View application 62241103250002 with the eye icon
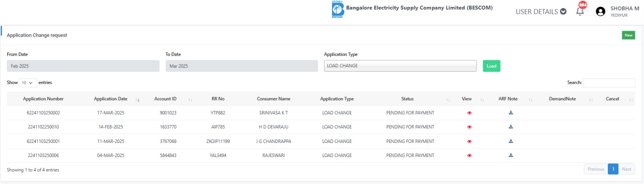644x184 pixels. (469, 113)
